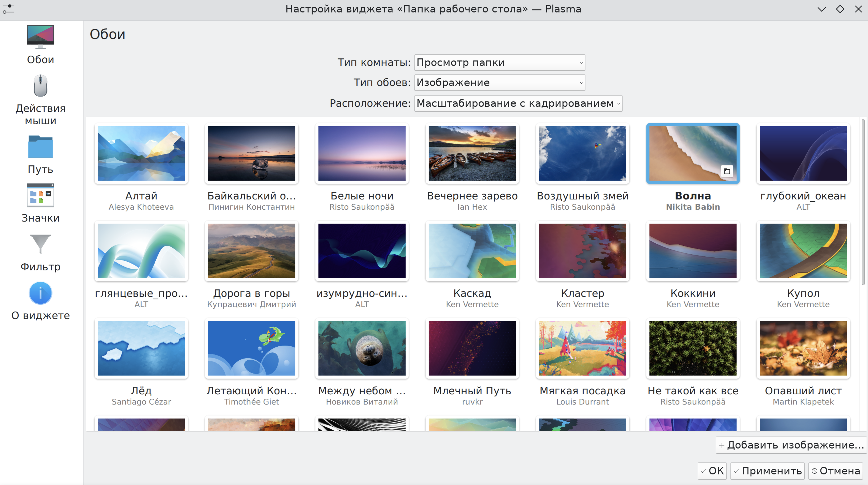This screenshot has width=868, height=485.
Task: Select the Мягкая посадка wallpaper
Action: 583,348
